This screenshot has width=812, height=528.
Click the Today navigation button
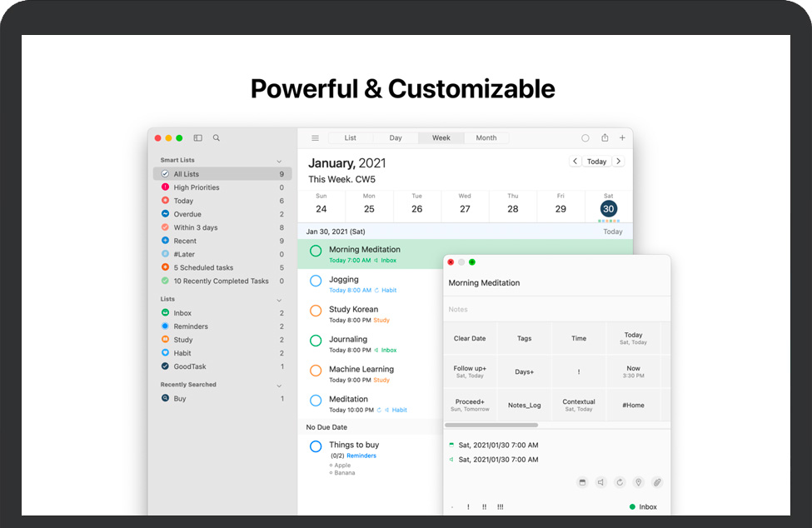click(x=596, y=162)
